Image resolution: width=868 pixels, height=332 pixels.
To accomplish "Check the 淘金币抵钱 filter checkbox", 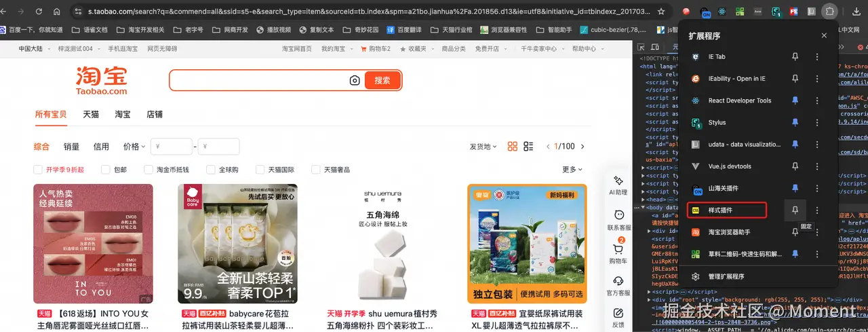I will coord(149,170).
